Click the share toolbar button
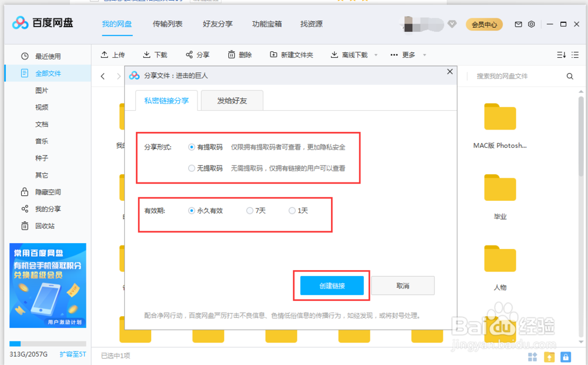 198,55
